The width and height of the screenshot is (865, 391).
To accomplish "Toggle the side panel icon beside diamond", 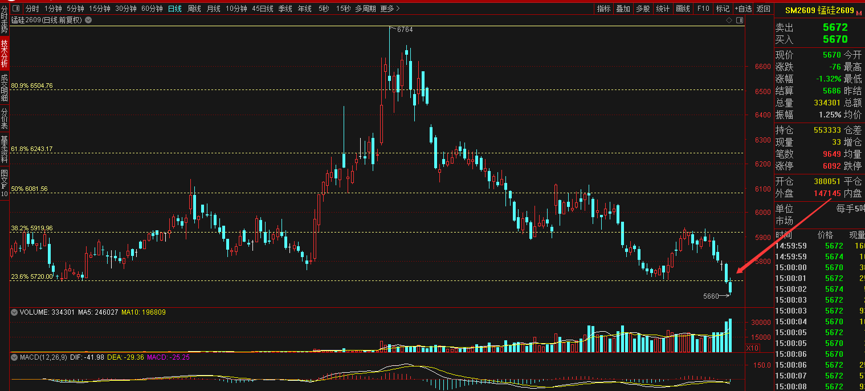I will (x=740, y=20).
